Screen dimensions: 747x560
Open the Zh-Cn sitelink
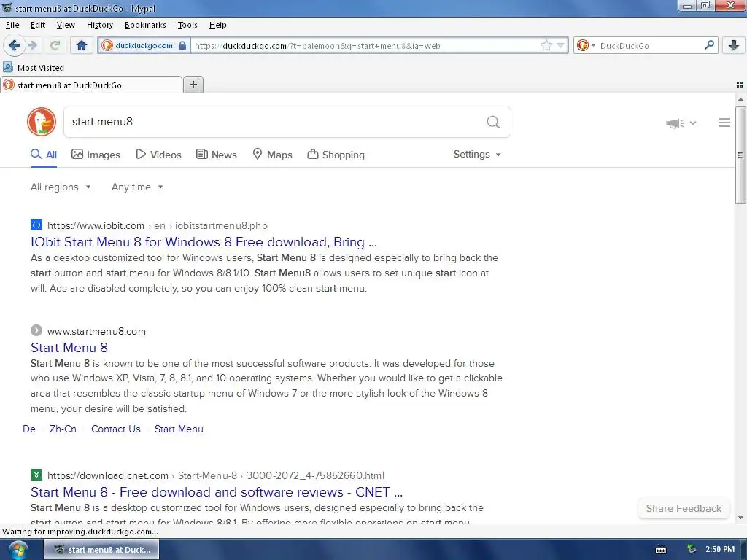[x=63, y=429]
